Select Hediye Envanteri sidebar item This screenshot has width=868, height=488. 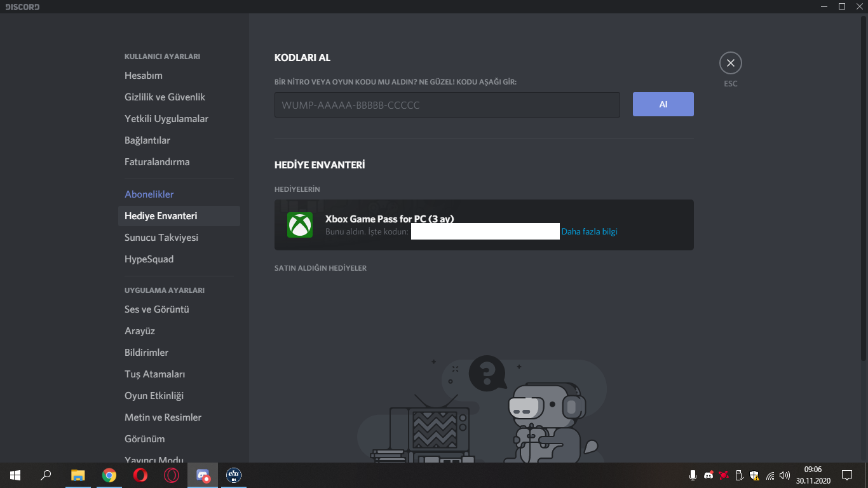tap(179, 216)
